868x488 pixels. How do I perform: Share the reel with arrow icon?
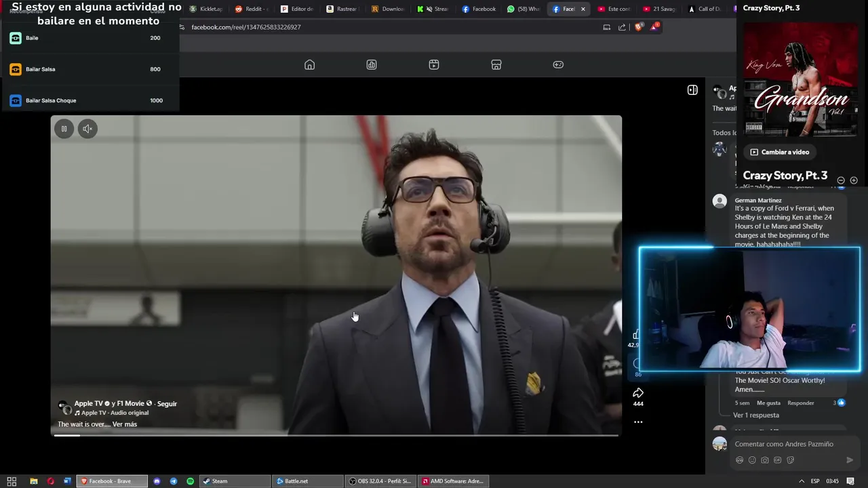coord(638,392)
